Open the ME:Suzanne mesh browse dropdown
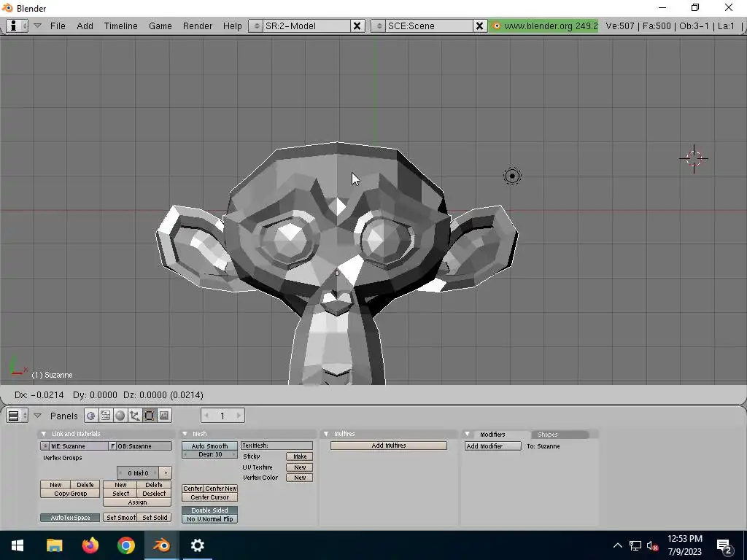This screenshot has height=560, width=747. tap(44, 446)
